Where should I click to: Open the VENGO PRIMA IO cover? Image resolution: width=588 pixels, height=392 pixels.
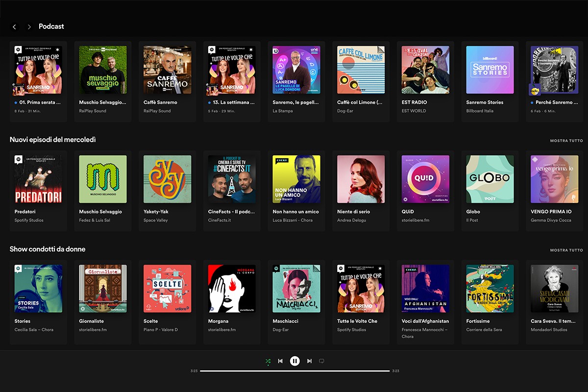coord(555,179)
